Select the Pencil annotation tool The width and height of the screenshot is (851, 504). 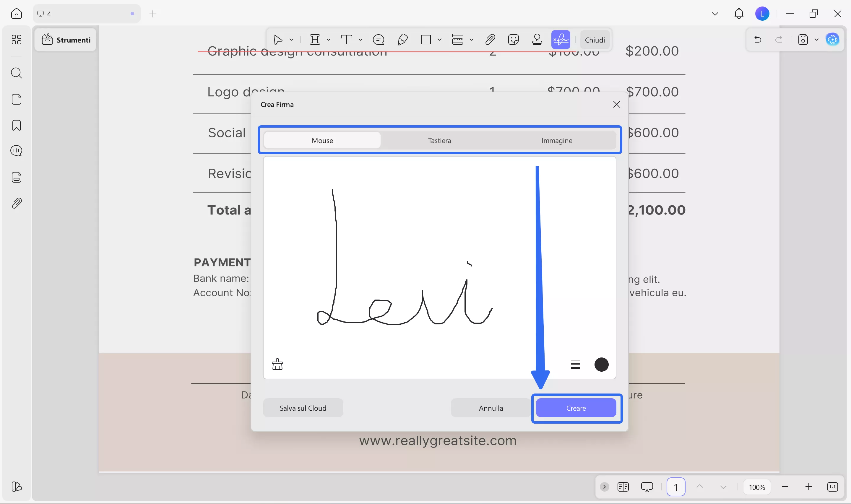tap(403, 39)
